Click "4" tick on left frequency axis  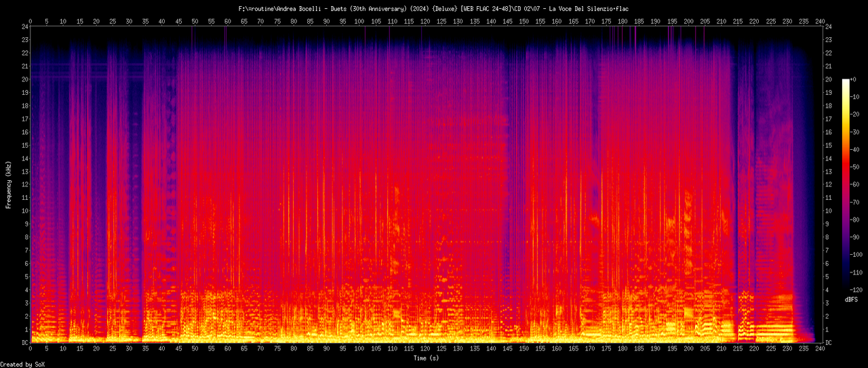27,290
